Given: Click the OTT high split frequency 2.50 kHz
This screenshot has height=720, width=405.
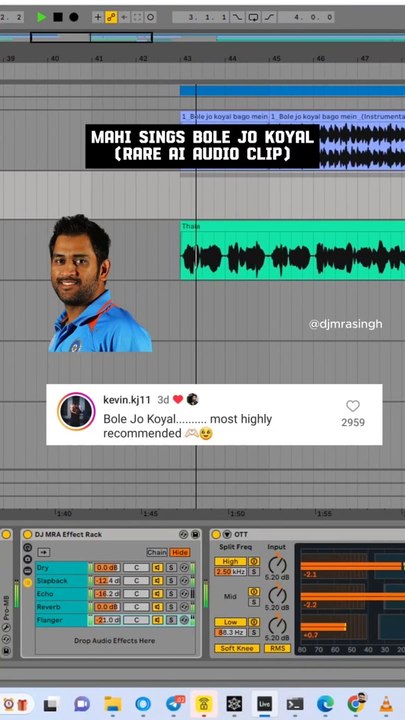Looking at the screenshot, I should point(231,572).
